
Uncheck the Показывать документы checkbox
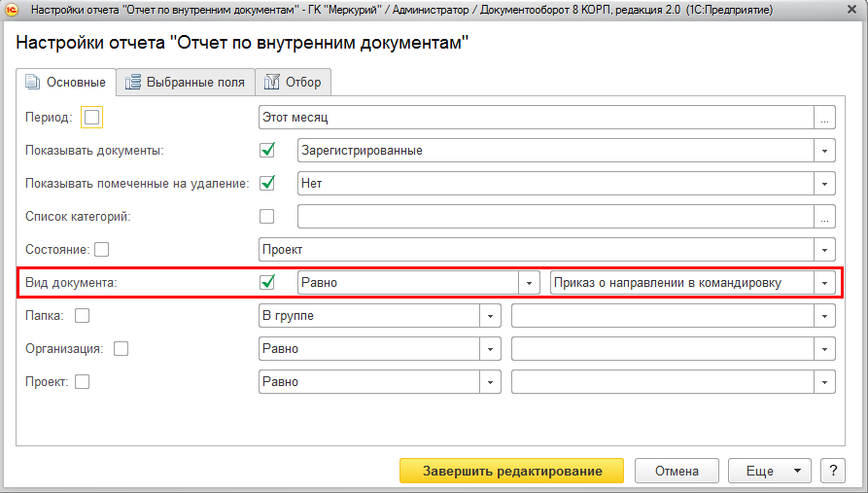click(267, 151)
